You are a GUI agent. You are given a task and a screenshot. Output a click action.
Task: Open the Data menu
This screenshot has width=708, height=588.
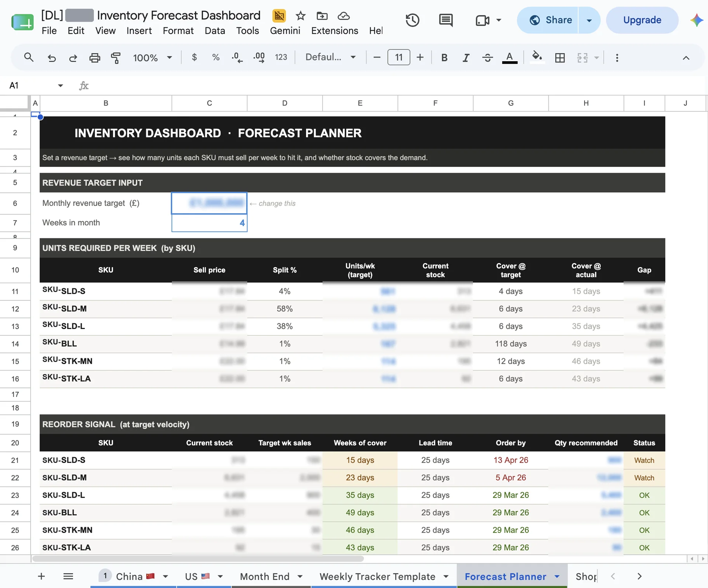(215, 31)
